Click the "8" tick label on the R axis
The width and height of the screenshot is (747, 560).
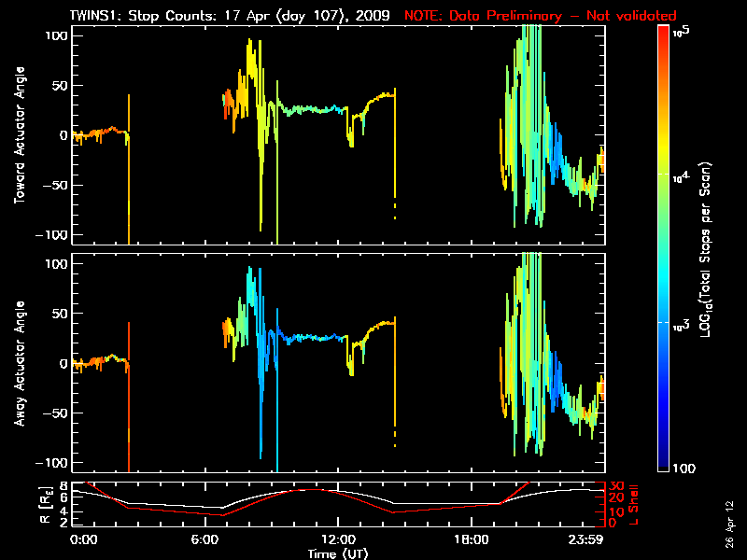(x=64, y=486)
